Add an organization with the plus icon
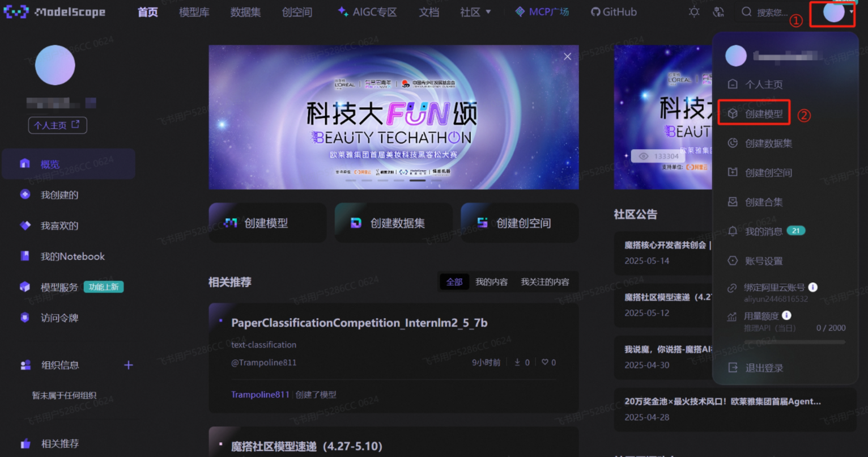Viewport: 868px width, 457px height. tap(129, 365)
